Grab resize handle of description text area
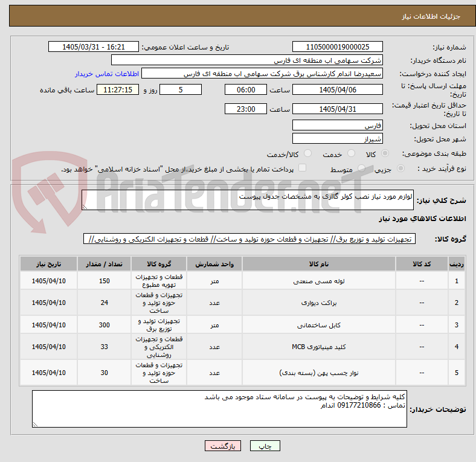476x462 pixels. click(x=85, y=207)
